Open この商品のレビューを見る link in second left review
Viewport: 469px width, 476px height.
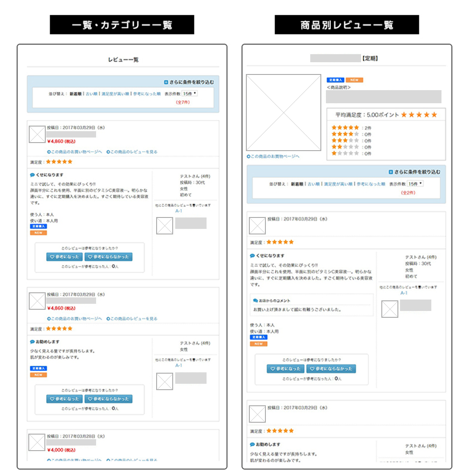[132, 319]
